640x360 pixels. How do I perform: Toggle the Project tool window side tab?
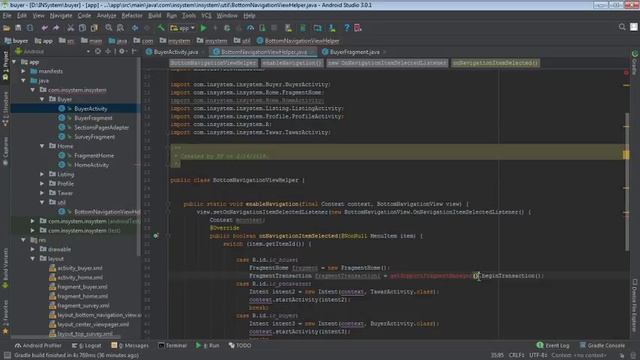pyautogui.click(x=5, y=65)
